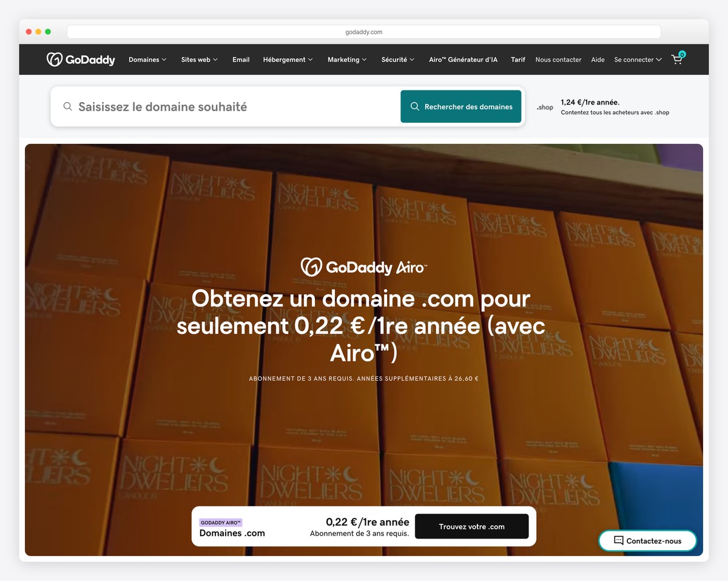Screen dimensions: 728x581
Task: Click the Tarif navigation link
Action: point(517,59)
